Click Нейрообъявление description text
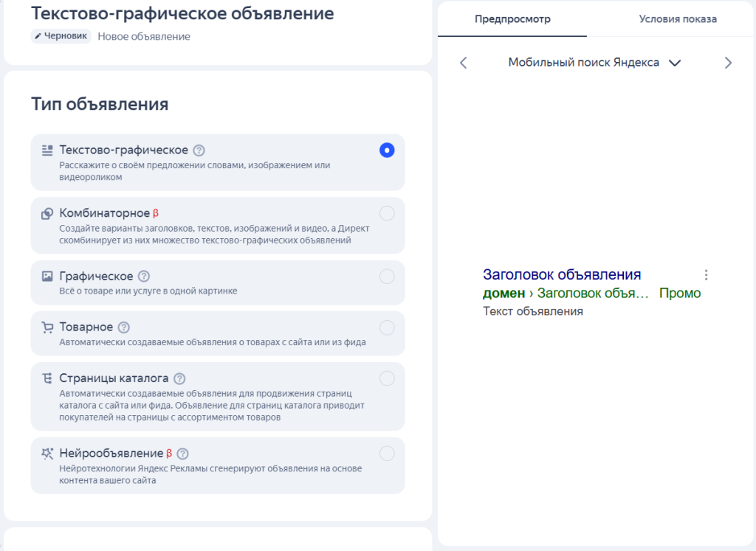This screenshot has width=756, height=551. (x=210, y=474)
